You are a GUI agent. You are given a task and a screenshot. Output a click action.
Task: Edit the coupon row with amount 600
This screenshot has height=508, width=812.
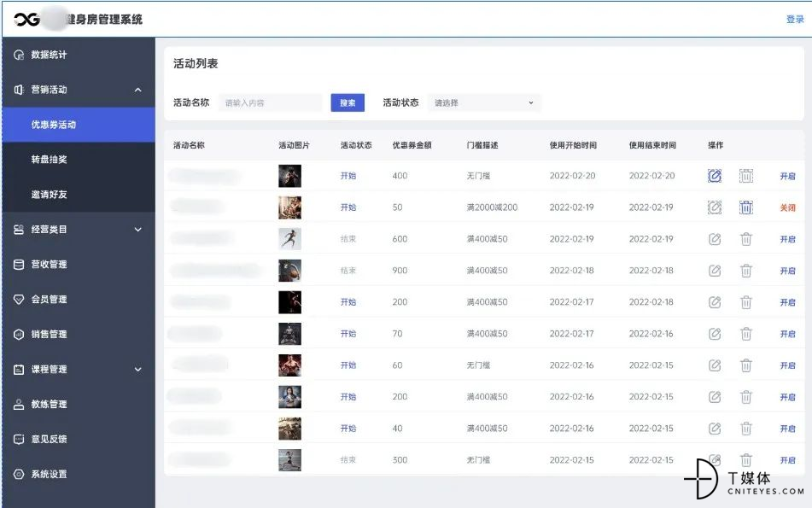pyautogui.click(x=715, y=239)
